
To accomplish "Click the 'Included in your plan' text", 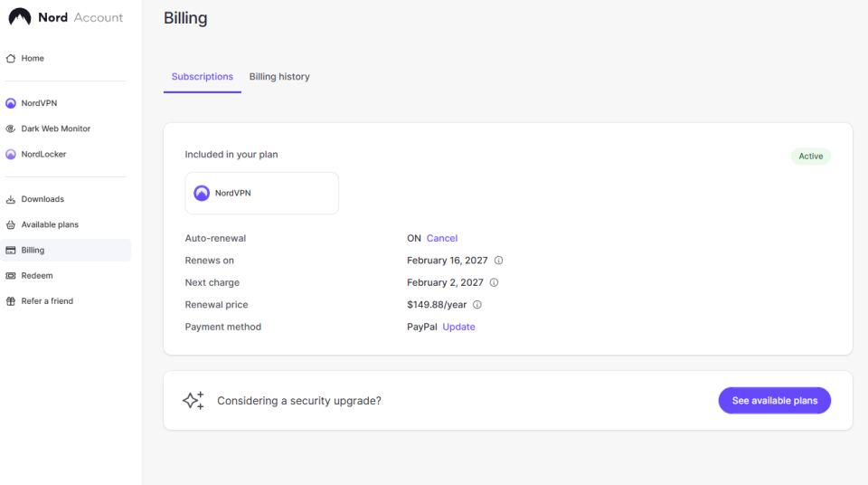I will pyautogui.click(x=231, y=155).
